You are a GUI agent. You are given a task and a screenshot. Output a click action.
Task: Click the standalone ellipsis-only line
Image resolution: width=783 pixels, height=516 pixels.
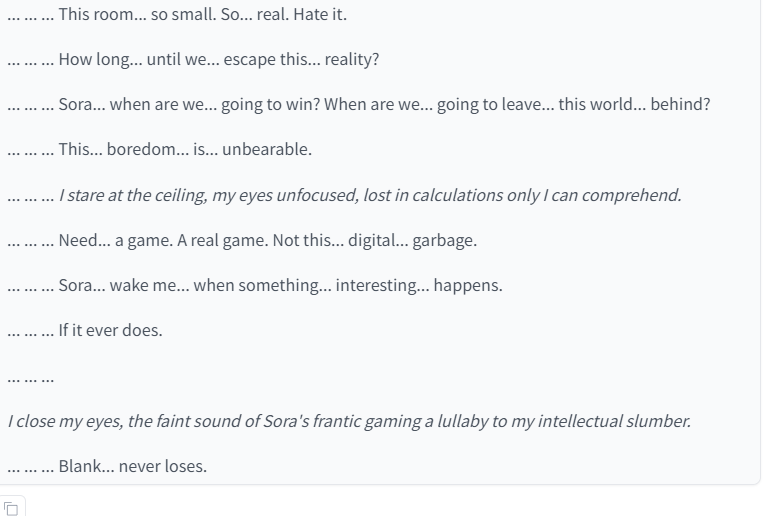point(30,378)
